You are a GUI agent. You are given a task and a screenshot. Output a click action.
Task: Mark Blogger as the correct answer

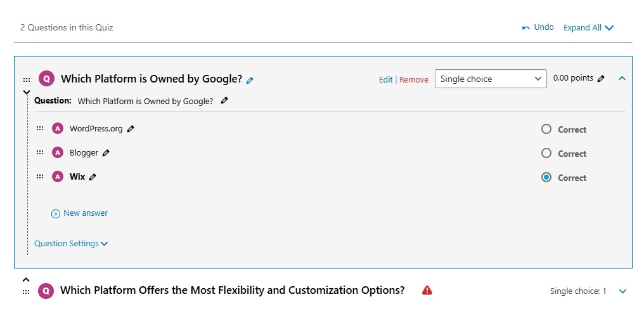coord(546,154)
